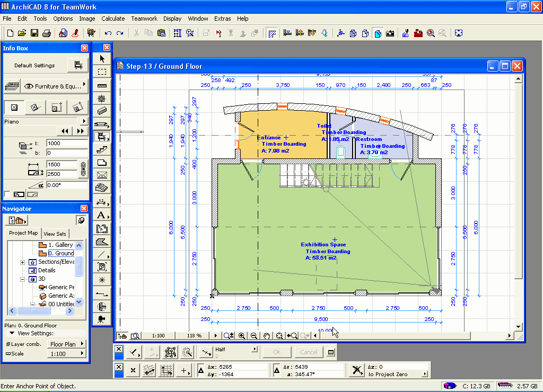The height and width of the screenshot is (392, 543).
Task: Click the object height field showing 1000
Action: click(x=66, y=144)
